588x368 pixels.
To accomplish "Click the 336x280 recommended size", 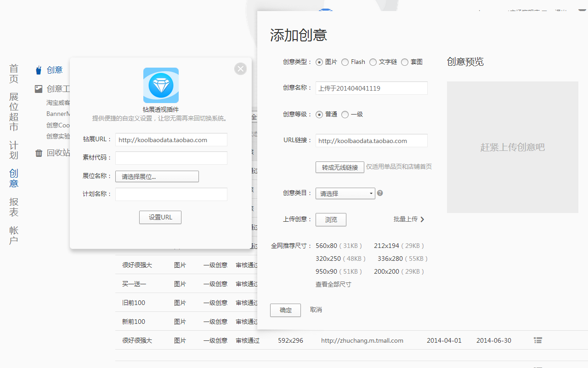I will [390, 259].
